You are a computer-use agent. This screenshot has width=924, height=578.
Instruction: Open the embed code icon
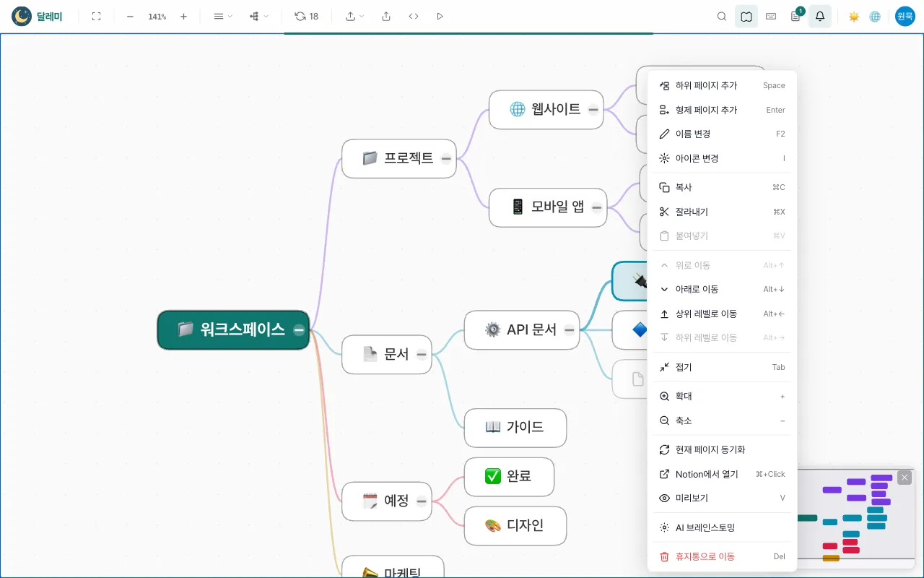414,17
